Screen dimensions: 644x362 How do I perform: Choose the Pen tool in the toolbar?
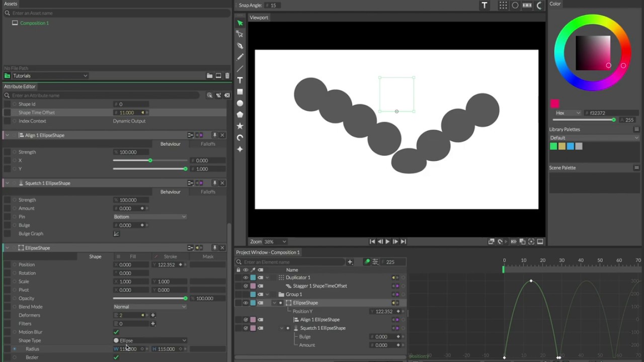(240, 46)
